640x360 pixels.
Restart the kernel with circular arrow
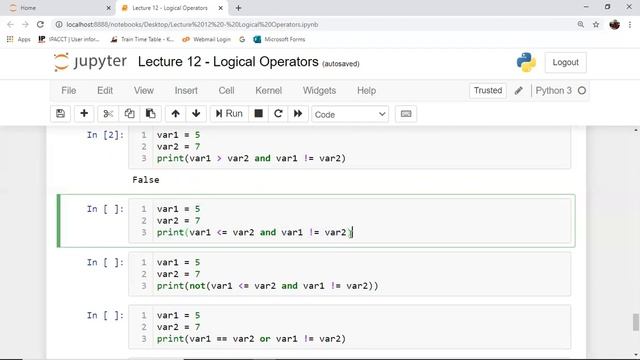pos(278,114)
